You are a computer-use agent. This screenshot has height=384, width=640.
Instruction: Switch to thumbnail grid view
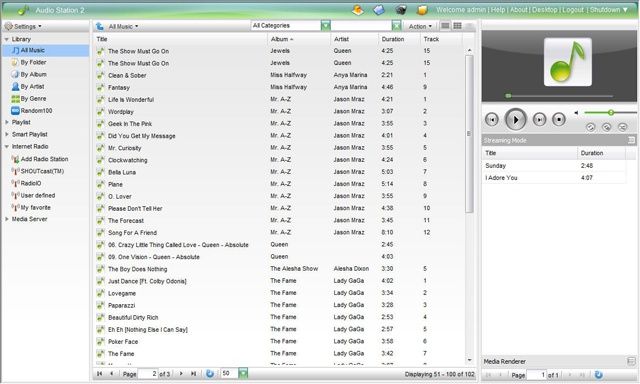tap(458, 26)
